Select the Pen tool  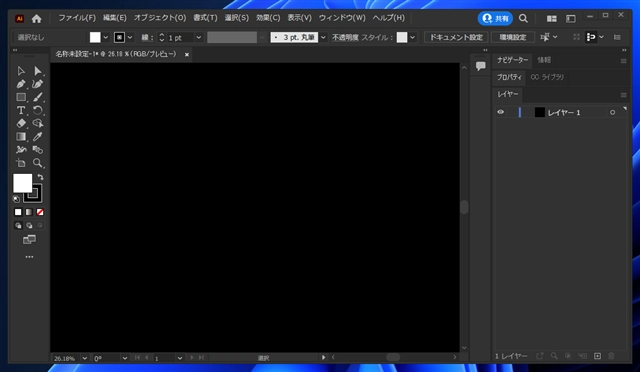pyautogui.click(x=21, y=84)
